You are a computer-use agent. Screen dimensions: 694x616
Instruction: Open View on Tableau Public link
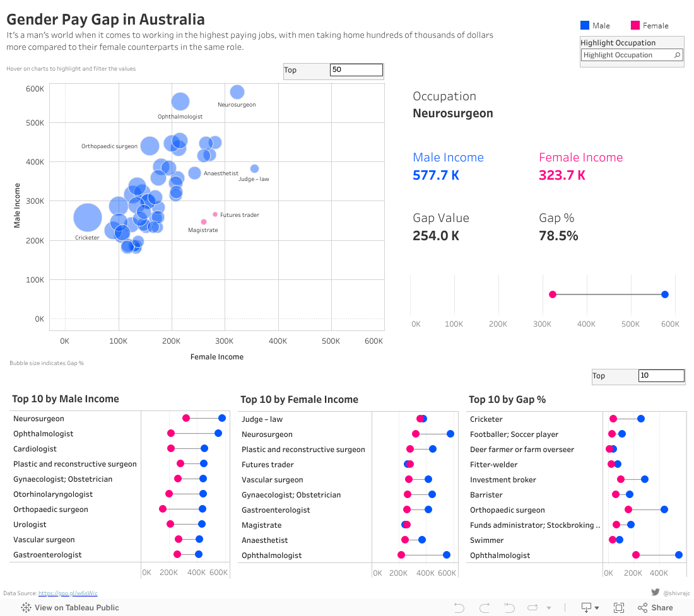(76, 608)
